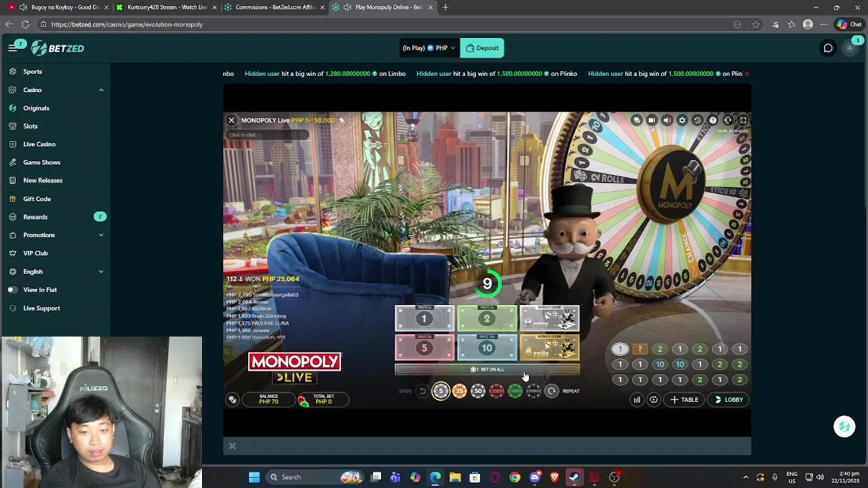Open Originals in the sidebar
Viewport: 868px width, 488px height.
click(x=36, y=108)
